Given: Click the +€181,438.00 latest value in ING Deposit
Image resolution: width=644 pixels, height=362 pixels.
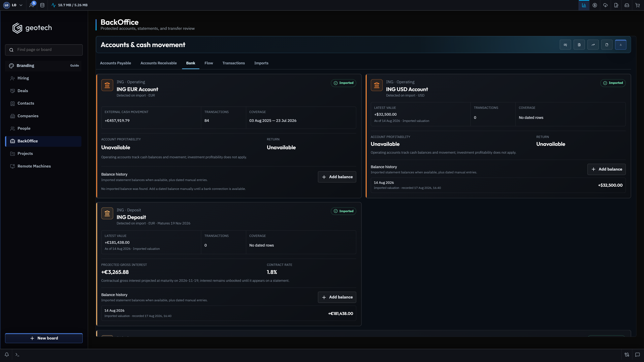Looking at the screenshot, I should pos(117,243).
